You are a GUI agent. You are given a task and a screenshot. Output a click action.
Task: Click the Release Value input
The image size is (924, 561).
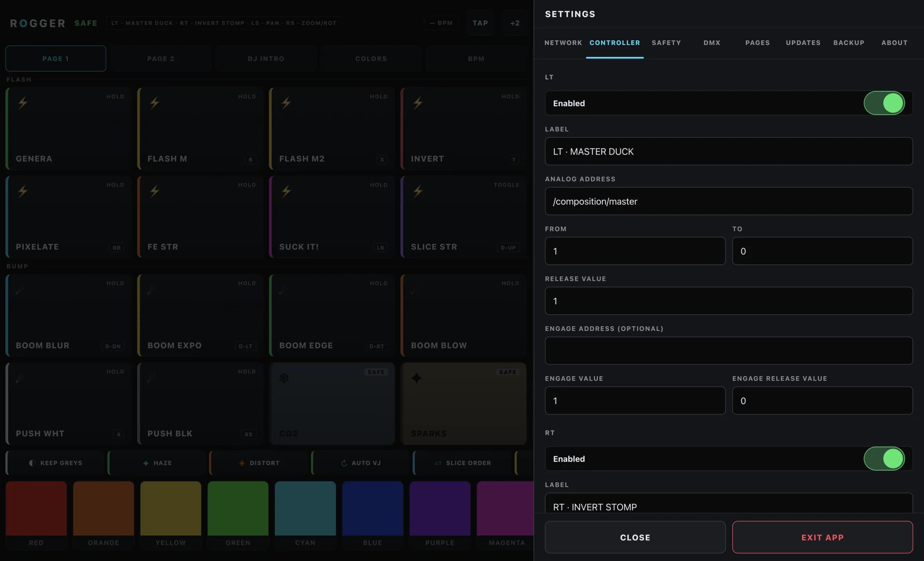pyautogui.click(x=729, y=301)
